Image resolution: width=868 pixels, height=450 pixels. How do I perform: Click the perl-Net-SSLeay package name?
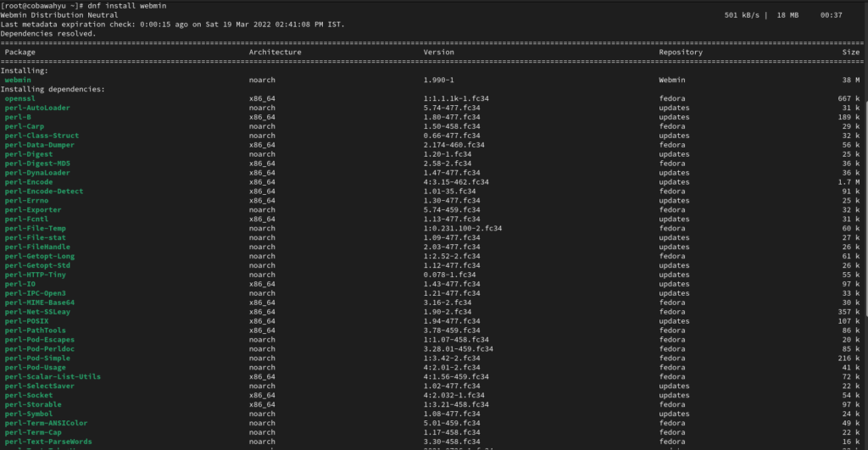pos(39,312)
